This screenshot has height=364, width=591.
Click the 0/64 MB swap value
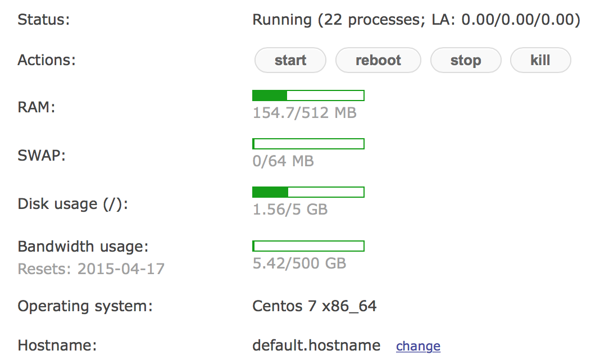coord(283,162)
